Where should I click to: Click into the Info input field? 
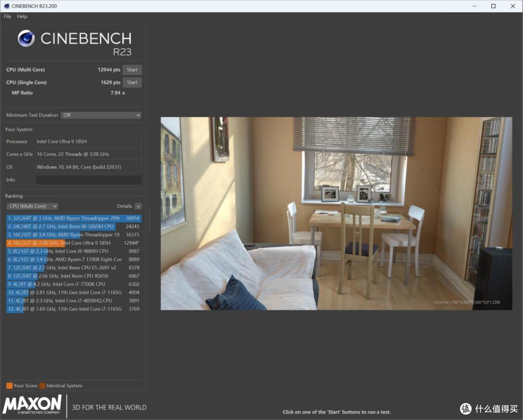coord(89,179)
